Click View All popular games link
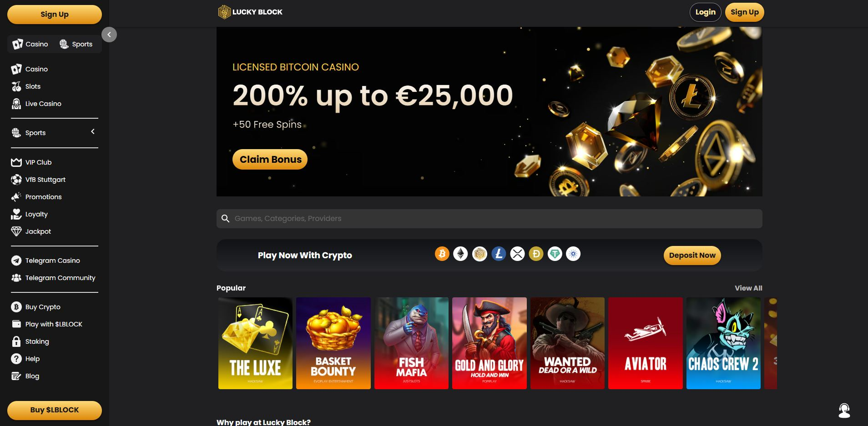Screen dimensions: 868x426 (748, 288)
